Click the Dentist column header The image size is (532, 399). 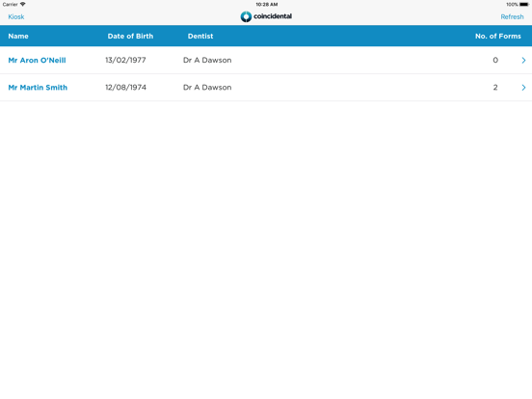point(200,36)
